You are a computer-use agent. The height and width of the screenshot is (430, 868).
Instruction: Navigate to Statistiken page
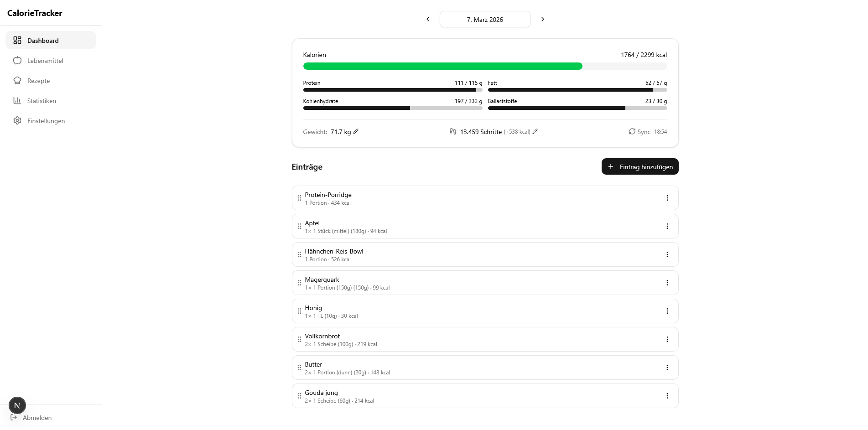tap(42, 101)
